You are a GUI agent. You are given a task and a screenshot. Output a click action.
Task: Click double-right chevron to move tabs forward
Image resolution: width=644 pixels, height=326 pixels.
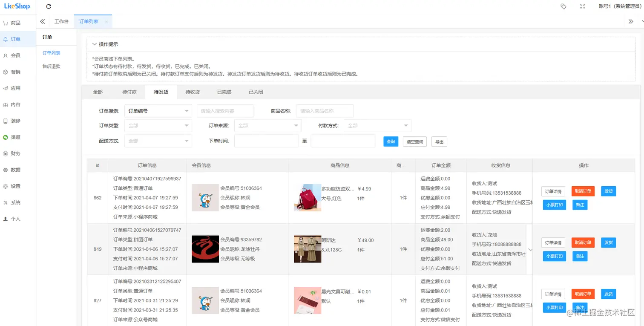[631, 21]
